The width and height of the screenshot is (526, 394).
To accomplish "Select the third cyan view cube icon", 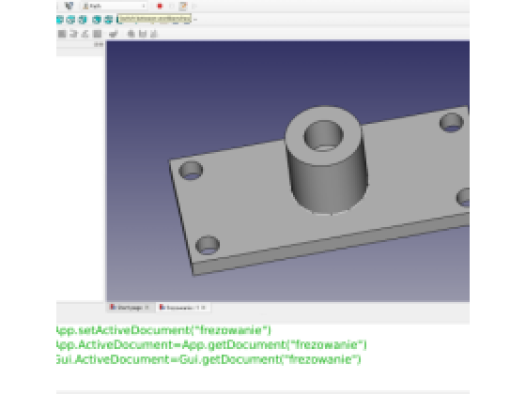I will tap(83, 19).
